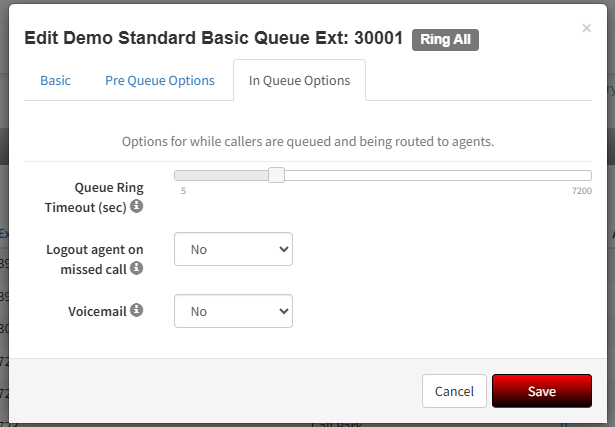This screenshot has width=615, height=427.
Task: Click info icon next to Logout agent on missed call
Action: (136, 268)
